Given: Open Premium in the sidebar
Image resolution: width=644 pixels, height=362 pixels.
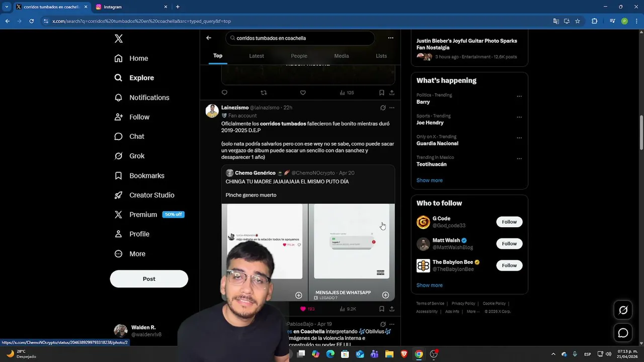Looking at the screenshot, I should click(x=149, y=215).
